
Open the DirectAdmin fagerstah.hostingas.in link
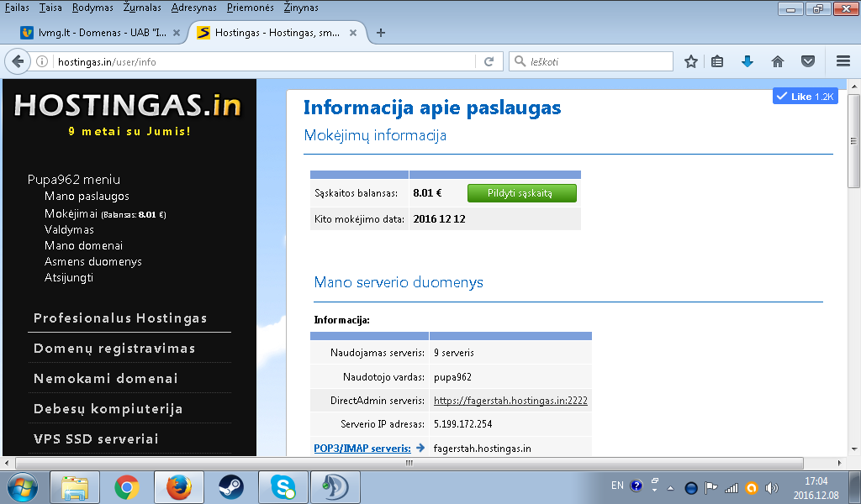coord(510,401)
